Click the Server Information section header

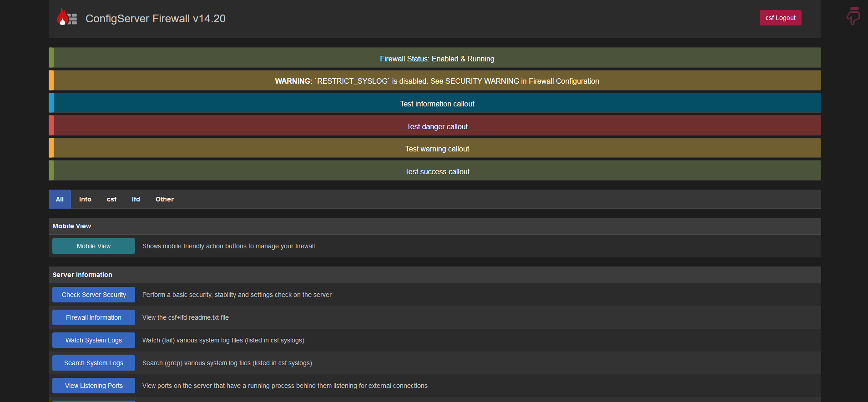[x=435, y=275]
